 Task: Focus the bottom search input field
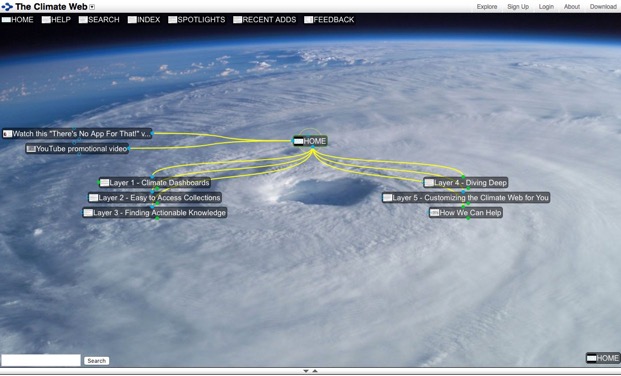coord(41,360)
